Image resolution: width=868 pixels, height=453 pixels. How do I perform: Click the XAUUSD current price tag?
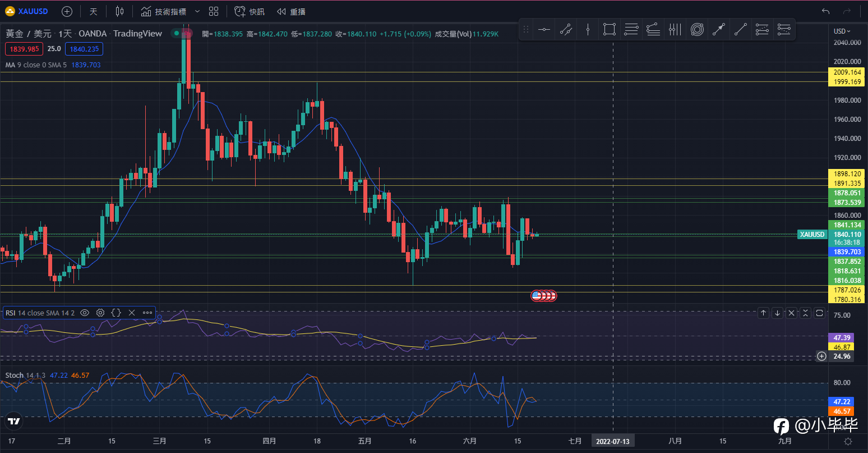point(812,234)
